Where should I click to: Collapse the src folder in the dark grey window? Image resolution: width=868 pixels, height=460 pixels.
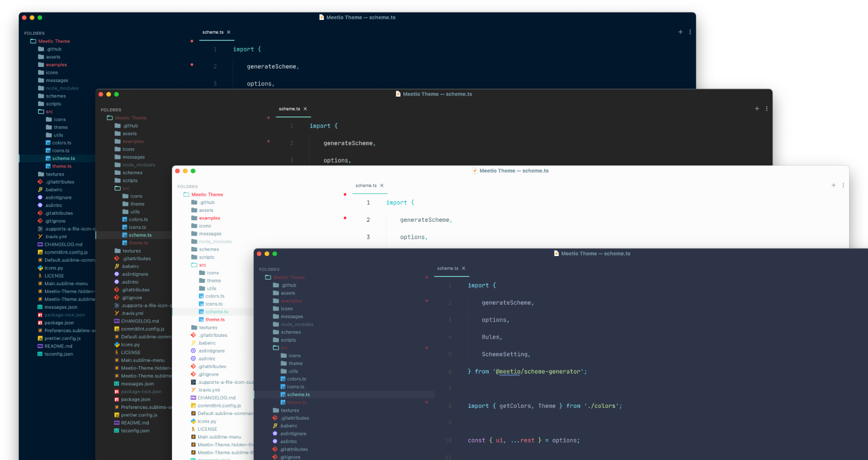pos(117,188)
